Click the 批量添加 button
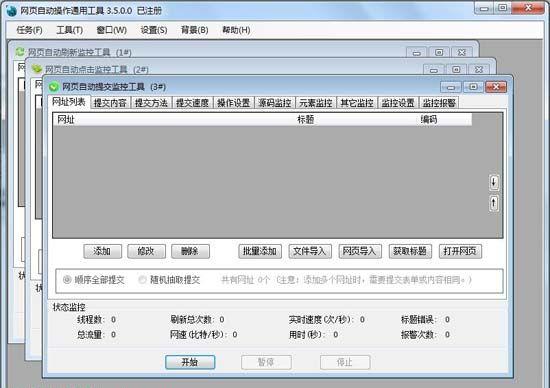The image size is (550, 388). click(x=260, y=251)
